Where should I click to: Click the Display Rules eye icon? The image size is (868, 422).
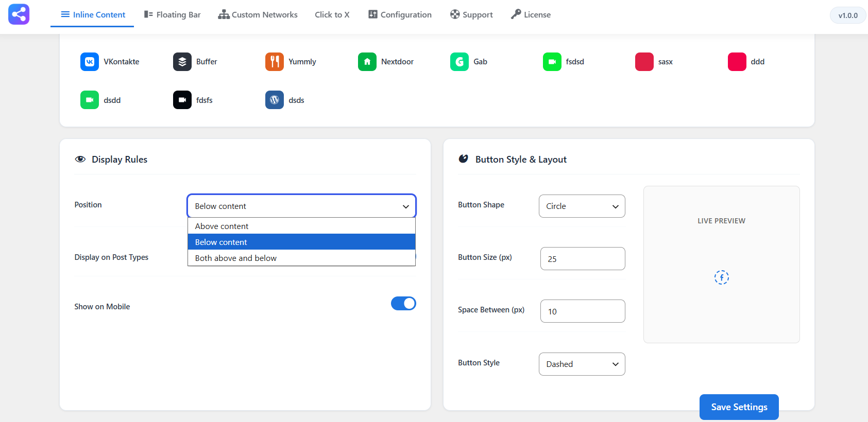coord(80,159)
